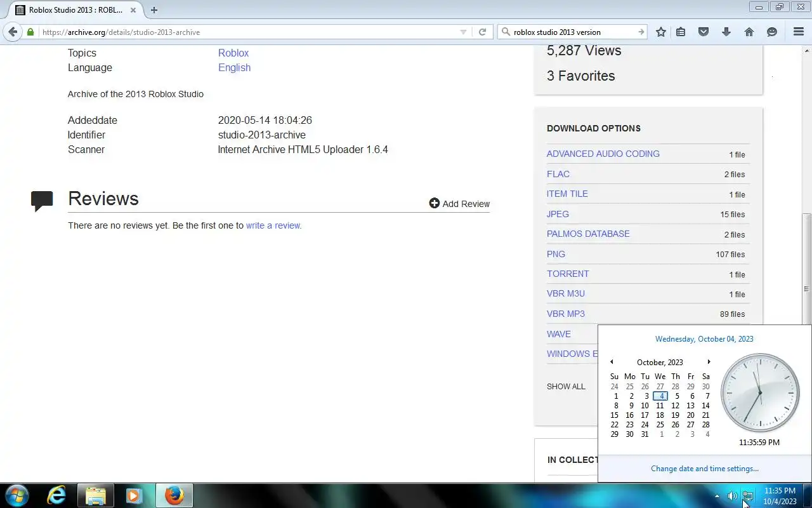Click the Reviews speech bubble icon
This screenshot has height=508, width=812.
pos(42,201)
